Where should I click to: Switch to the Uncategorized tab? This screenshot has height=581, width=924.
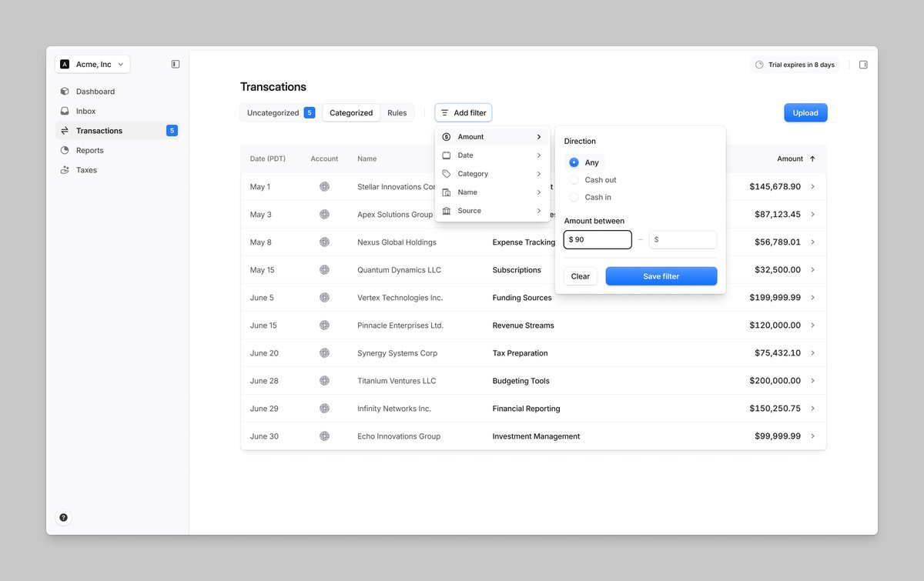pos(280,113)
